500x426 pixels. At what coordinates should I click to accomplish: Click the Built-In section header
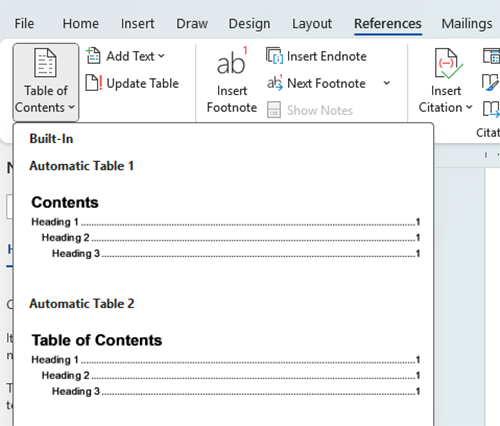[51, 139]
